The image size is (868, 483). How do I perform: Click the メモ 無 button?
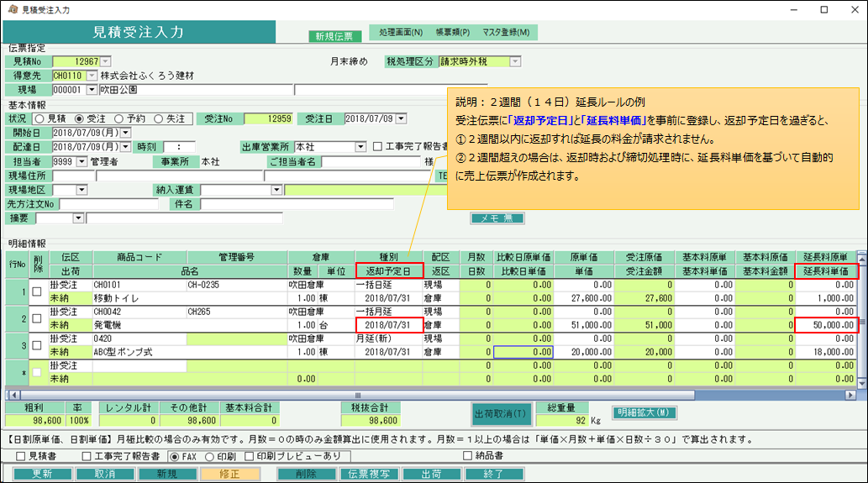coord(497,218)
